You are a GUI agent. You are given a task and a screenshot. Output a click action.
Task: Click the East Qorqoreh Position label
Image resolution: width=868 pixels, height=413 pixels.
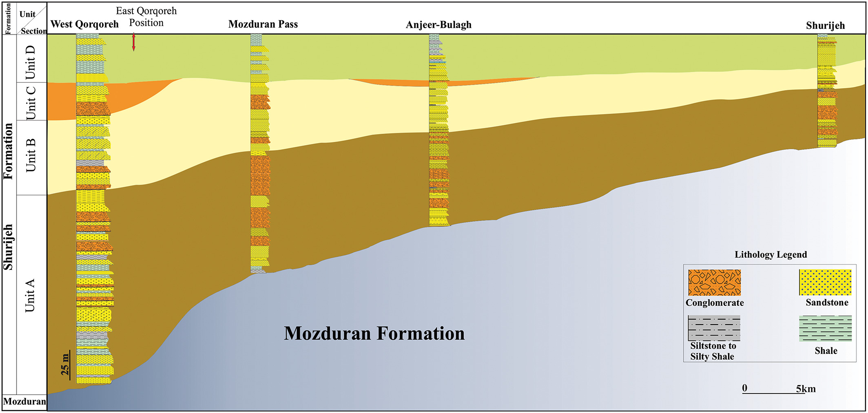click(x=146, y=17)
